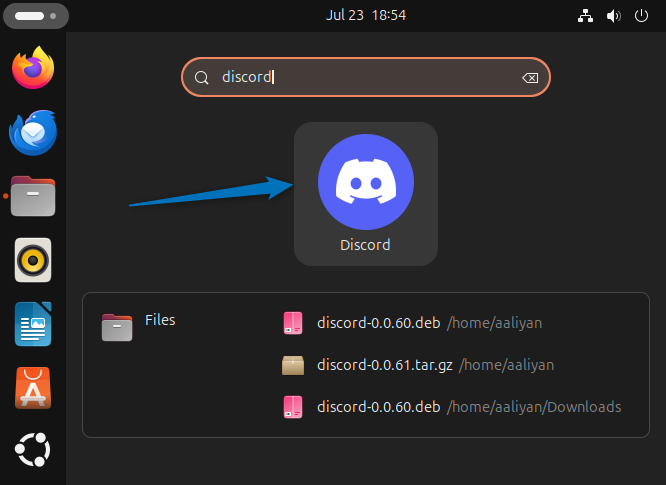Open discord-0.0.61.tar.gz archive result
This screenshot has width=666, height=485.
(x=418, y=365)
